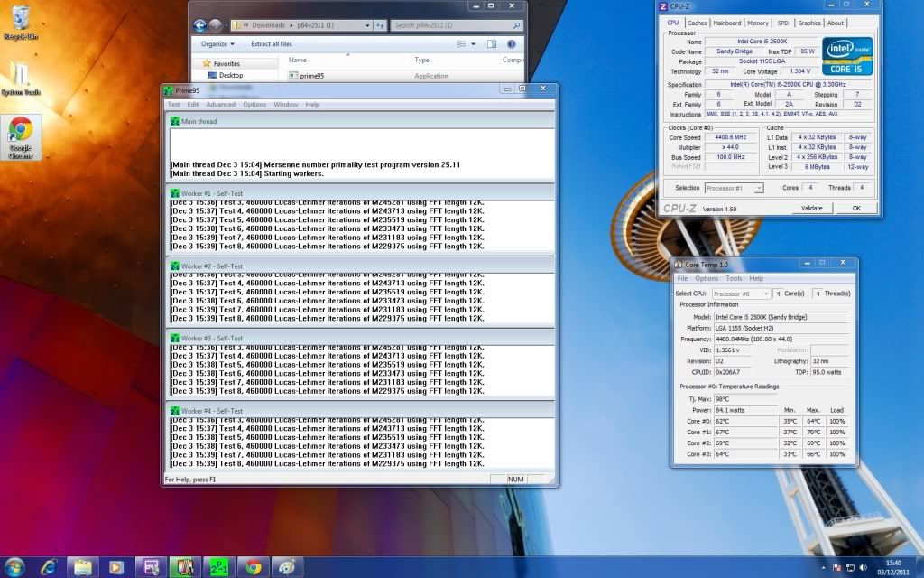Click the Explorer search box
Image resolution: width=924 pixels, height=578 pixels.
456,25
